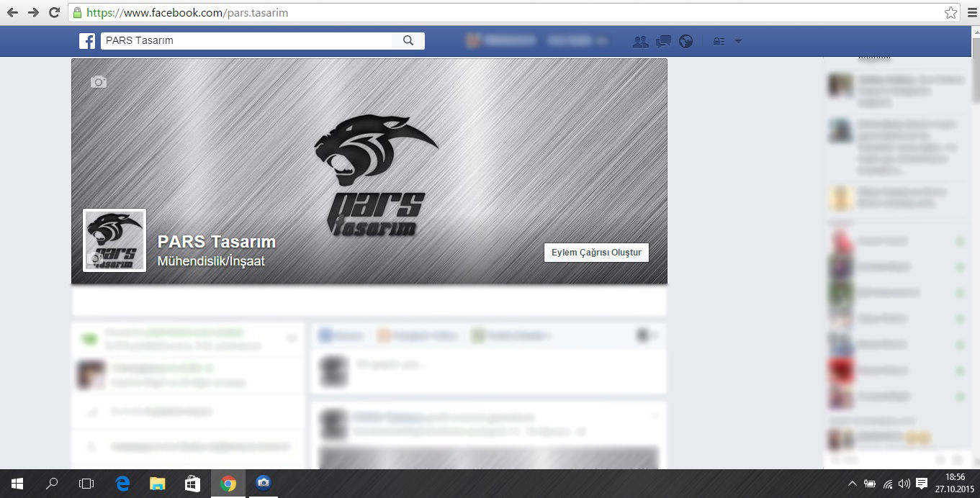The height and width of the screenshot is (498, 980).
Task: Go back using the browser back arrow
Action: pos(12,12)
